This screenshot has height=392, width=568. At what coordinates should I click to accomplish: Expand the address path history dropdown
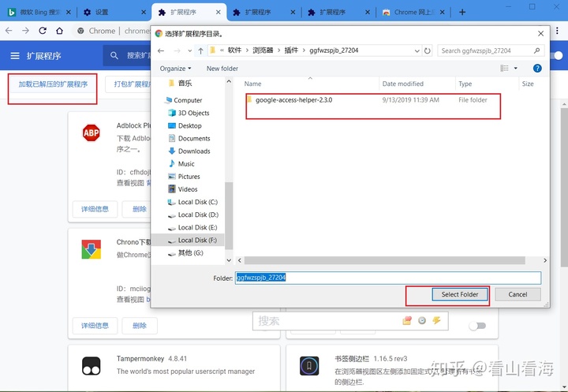coord(417,50)
